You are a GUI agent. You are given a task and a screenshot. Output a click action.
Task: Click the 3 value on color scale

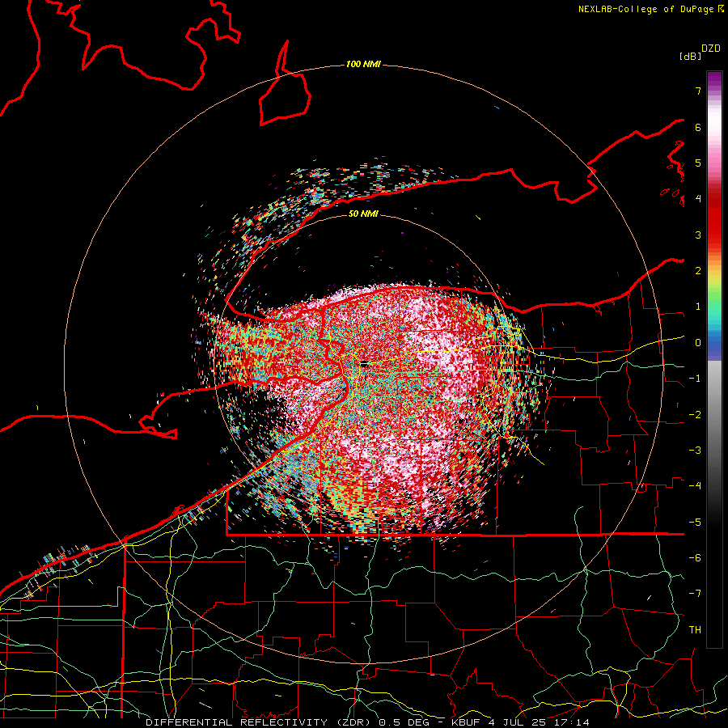coord(698,235)
